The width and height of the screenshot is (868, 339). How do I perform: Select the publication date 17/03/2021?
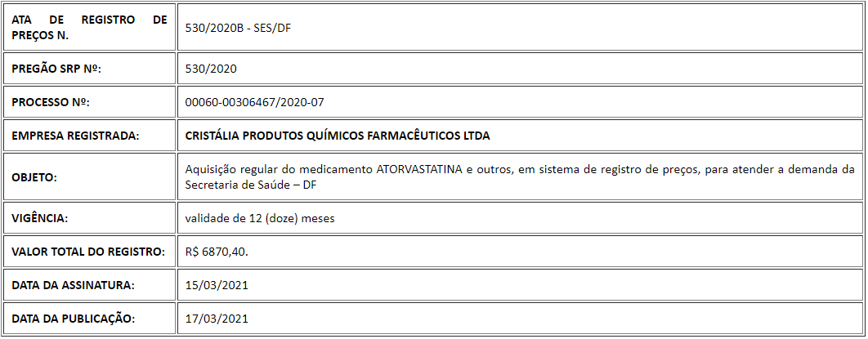point(217,319)
